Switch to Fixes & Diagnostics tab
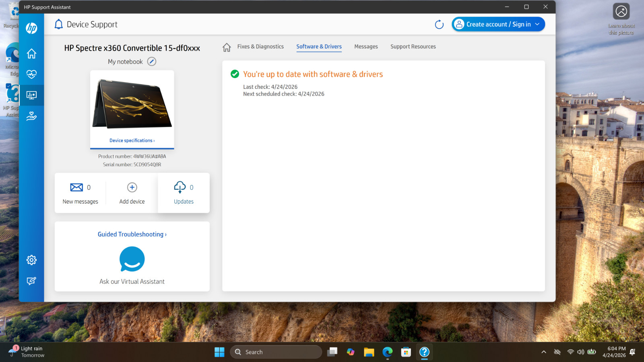The image size is (644, 362). [x=260, y=47]
